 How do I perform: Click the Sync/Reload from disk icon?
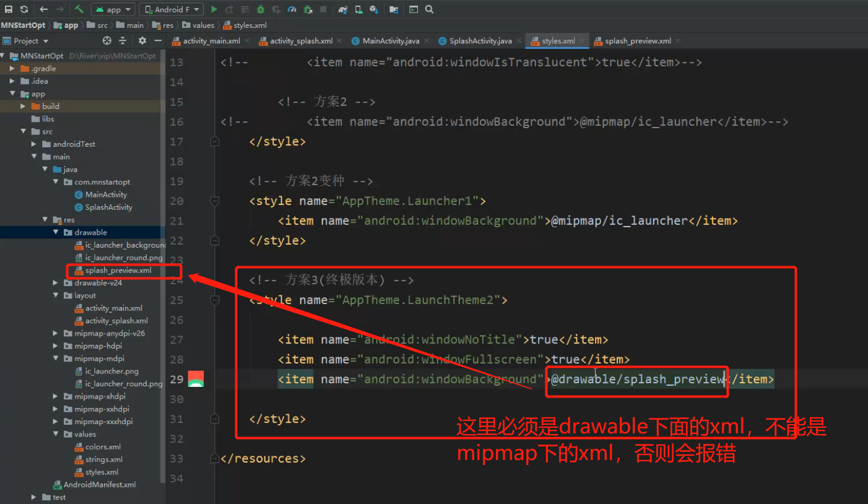(x=24, y=9)
